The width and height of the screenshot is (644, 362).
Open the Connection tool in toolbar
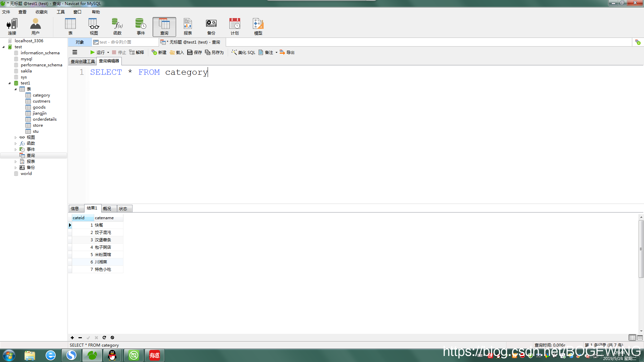coord(12,27)
